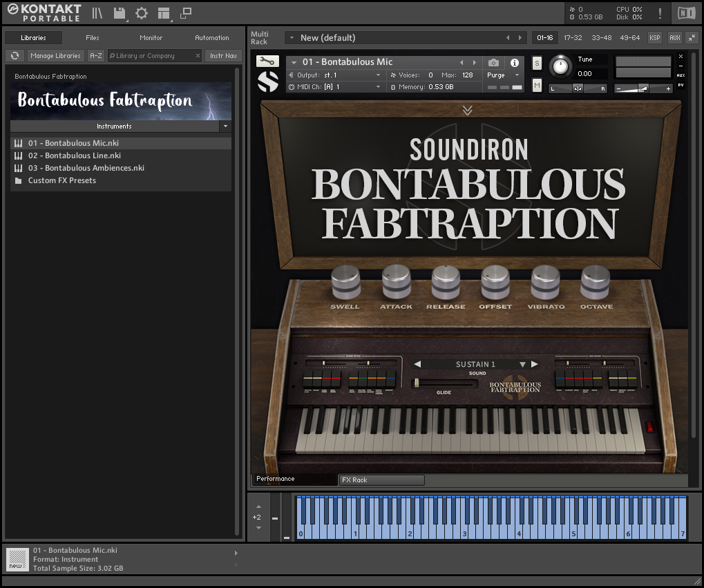Select previous sound with left arrow beside SUSTAIN 1
704x588 pixels.
pyautogui.click(x=417, y=364)
